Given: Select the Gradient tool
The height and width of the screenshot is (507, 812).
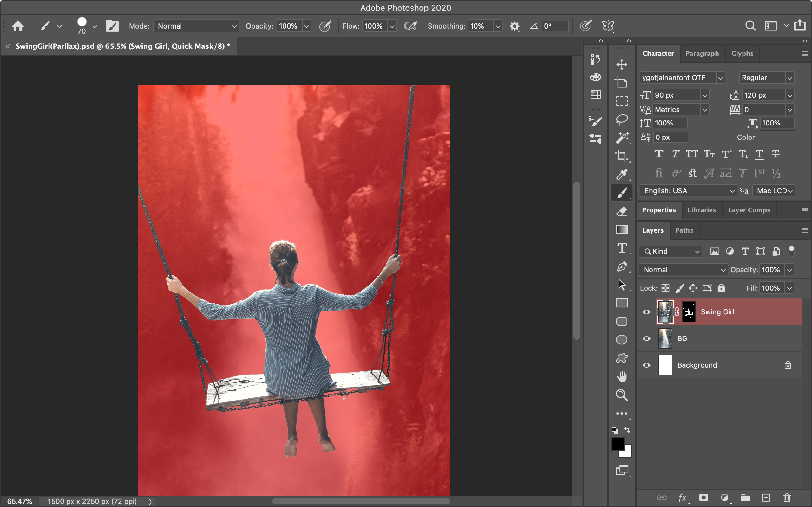Looking at the screenshot, I should pos(622,229).
